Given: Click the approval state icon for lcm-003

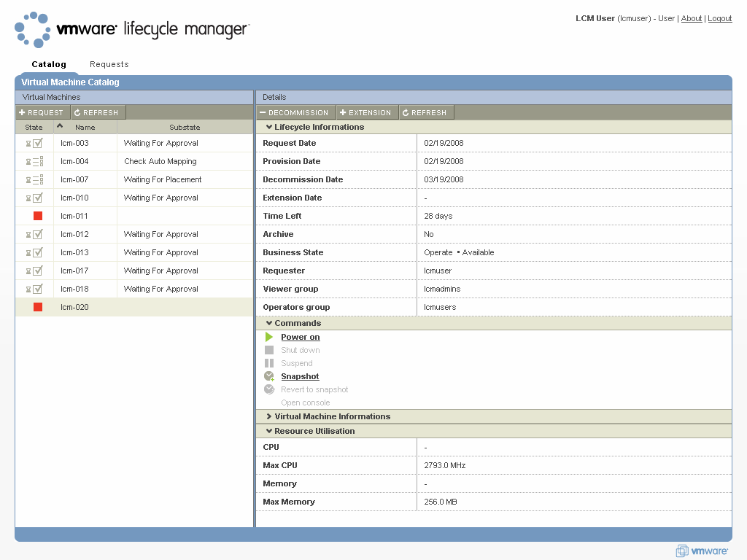Looking at the screenshot, I should point(34,143).
